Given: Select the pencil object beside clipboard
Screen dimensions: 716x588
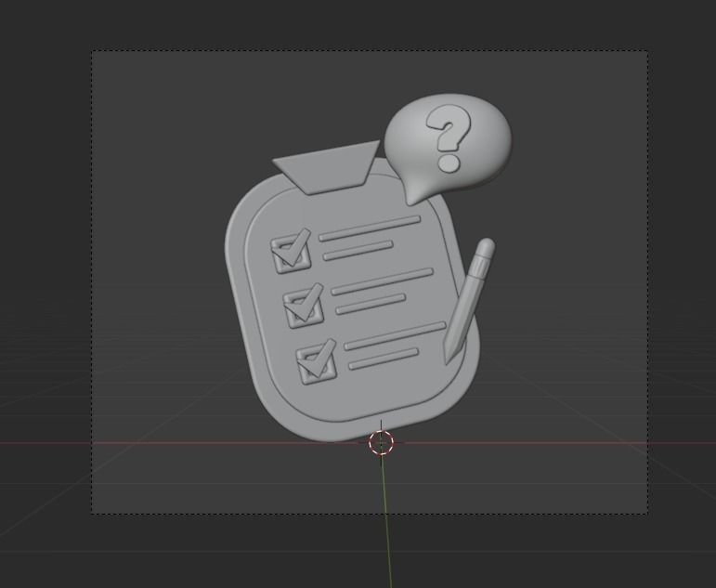Looking at the screenshot, I should click(x=469, y=301).
